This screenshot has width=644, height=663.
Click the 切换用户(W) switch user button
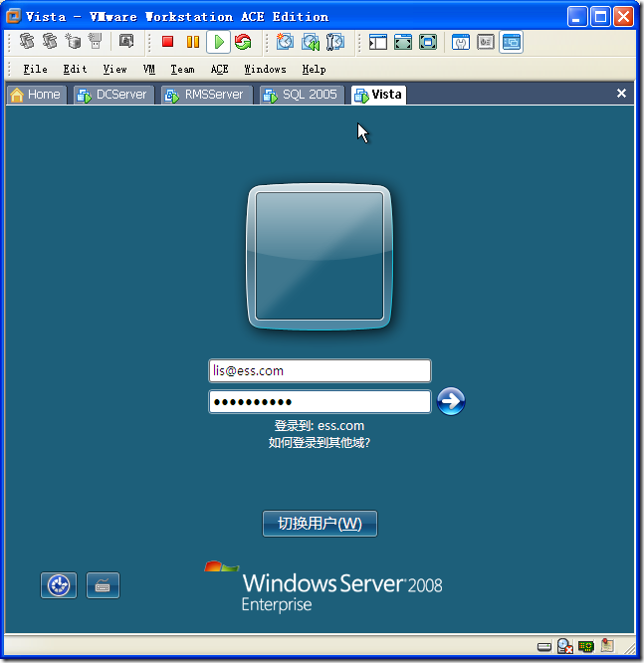click(x=320, y=524)
